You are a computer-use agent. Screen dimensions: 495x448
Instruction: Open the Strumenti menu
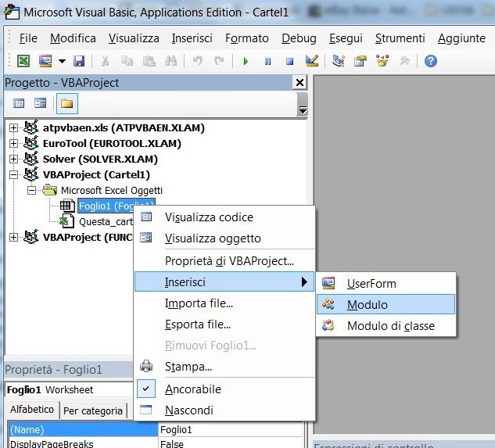tap(400, 38)
